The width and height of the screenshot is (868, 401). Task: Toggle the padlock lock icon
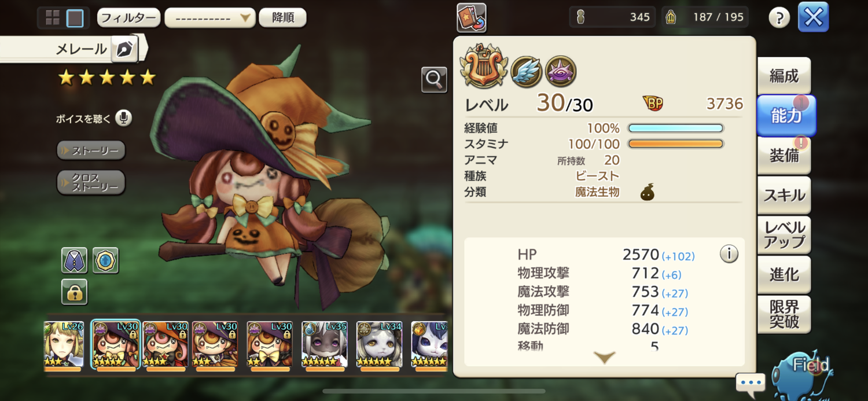[74, 292]
